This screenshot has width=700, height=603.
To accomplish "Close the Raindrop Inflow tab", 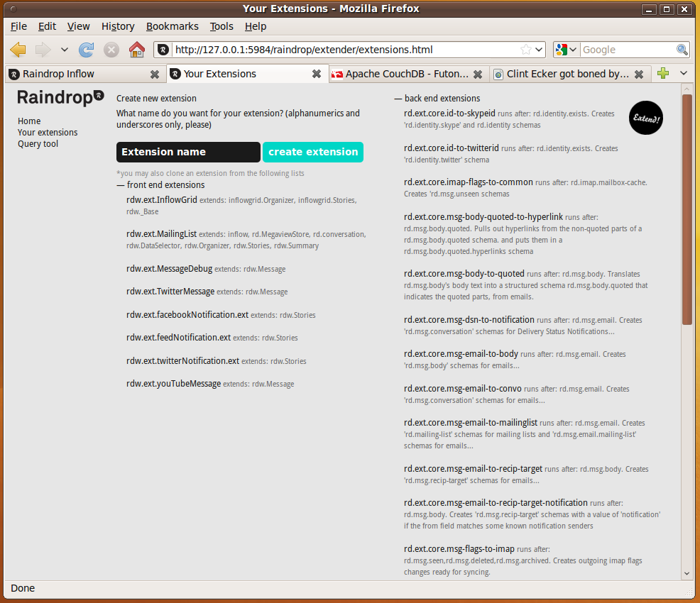I will click(x=155, y=74).
